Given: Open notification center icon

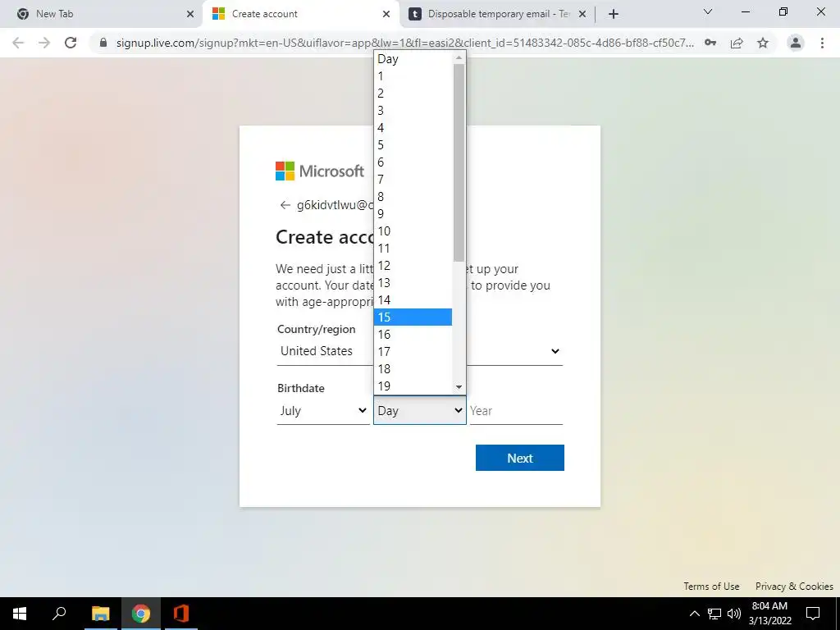Looking at the screenshot, I should coord(813,614).
